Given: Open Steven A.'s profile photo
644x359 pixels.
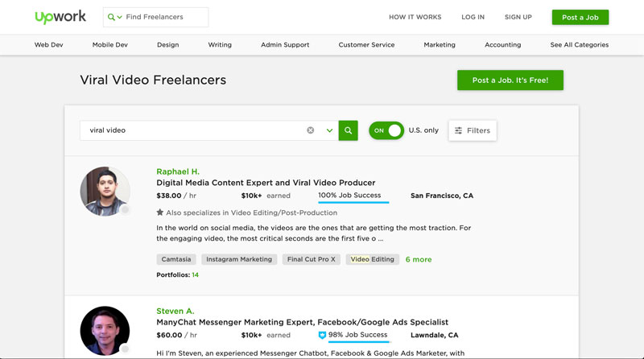Looking at the screenshot, I should (x=105, y=331).
